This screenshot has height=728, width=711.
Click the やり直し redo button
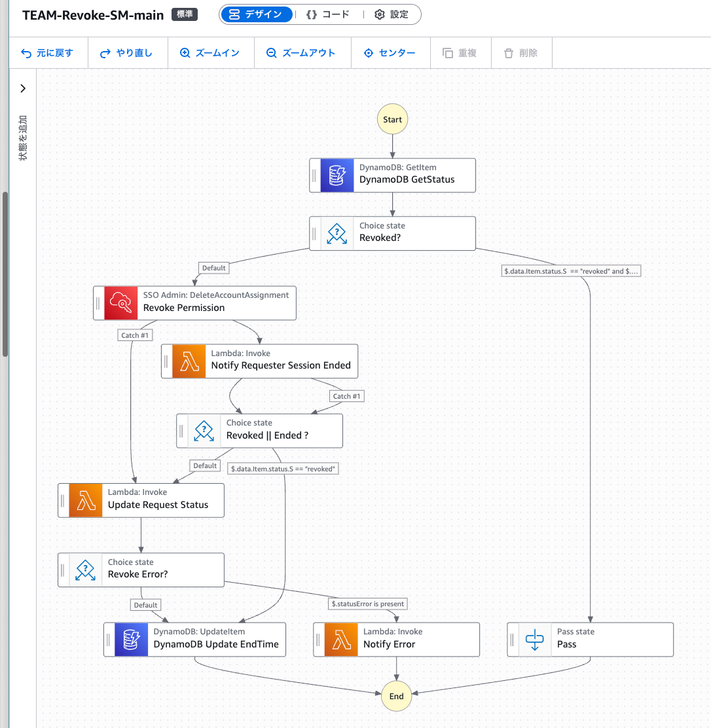pos(126,53)
